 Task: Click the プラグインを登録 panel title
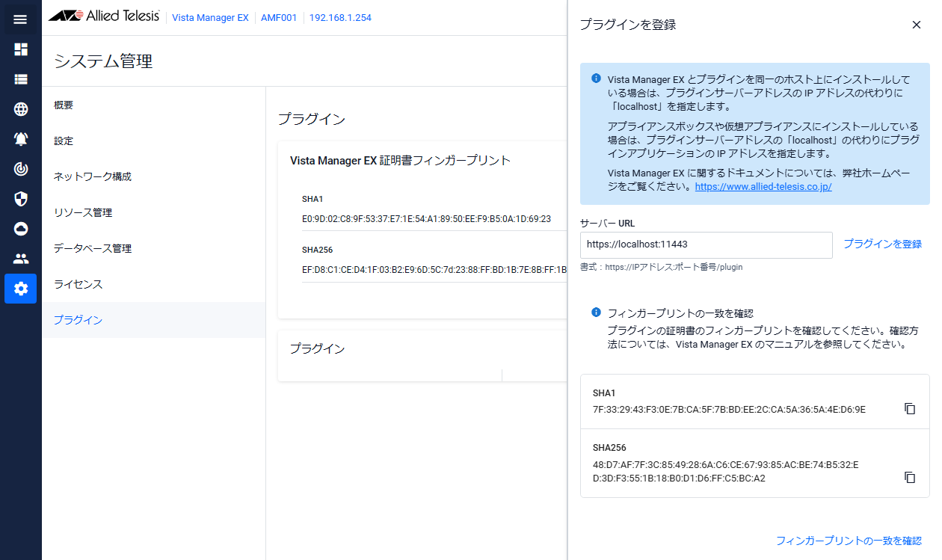pos(628,25)
